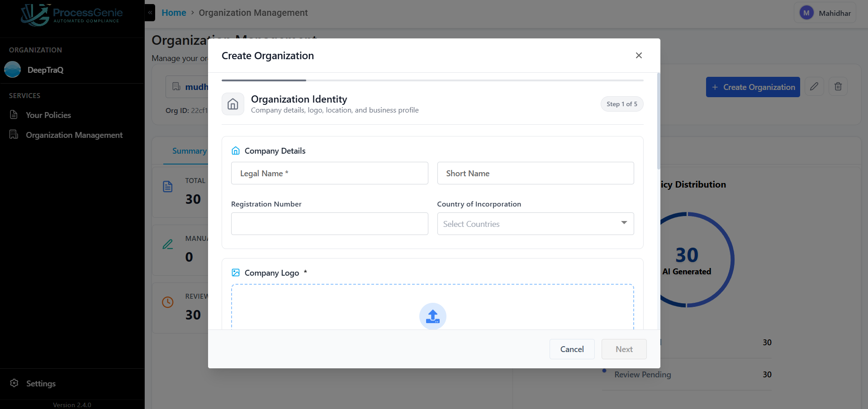This screenshot has height=409, width=868.
Task: Close the Create Organization dialog
Action: point(639,56)
